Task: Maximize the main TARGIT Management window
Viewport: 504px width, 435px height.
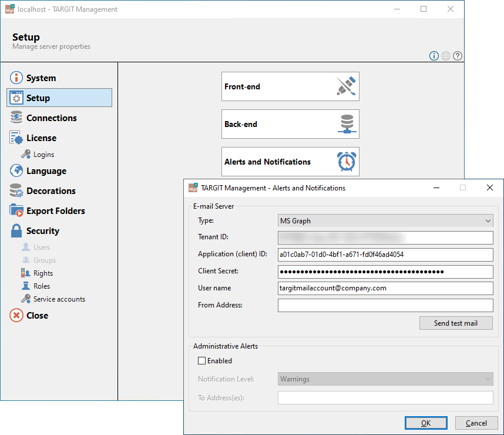Action: click(424, 9)
